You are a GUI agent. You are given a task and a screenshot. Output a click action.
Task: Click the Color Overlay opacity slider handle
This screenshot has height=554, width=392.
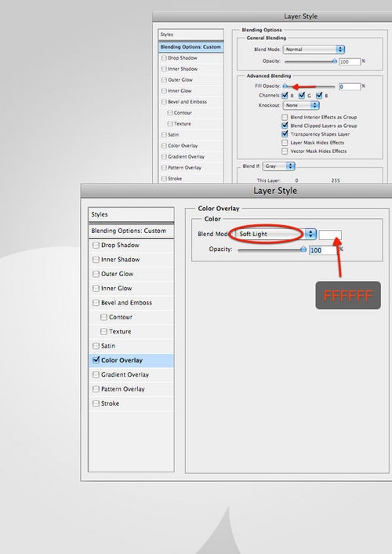point(303,250)
